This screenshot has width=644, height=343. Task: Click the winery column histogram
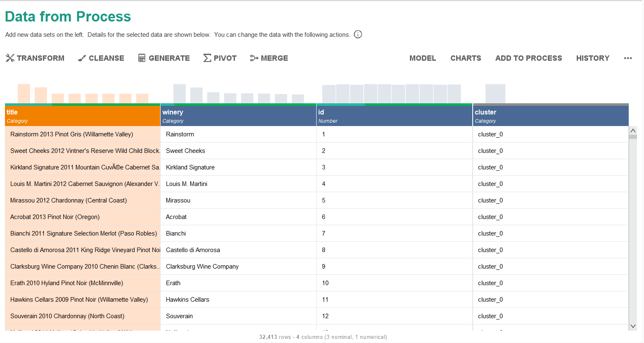[x=239, y=93]
